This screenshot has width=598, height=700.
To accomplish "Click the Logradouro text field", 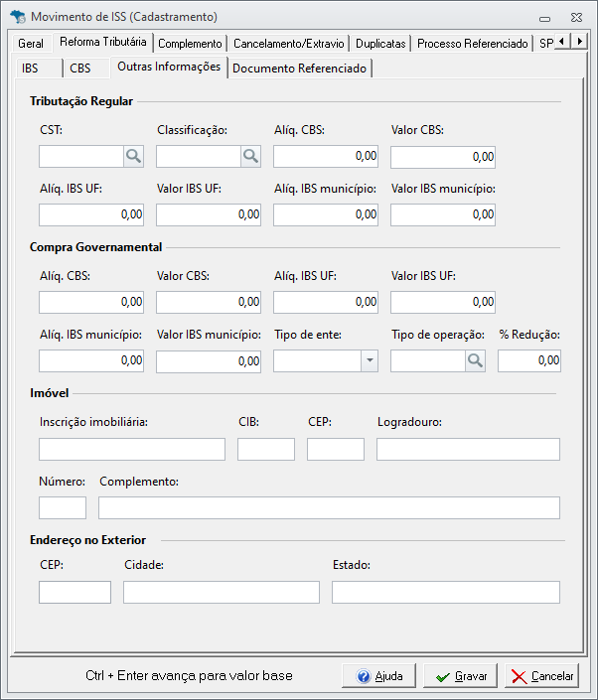I will [x=468, y=449].
